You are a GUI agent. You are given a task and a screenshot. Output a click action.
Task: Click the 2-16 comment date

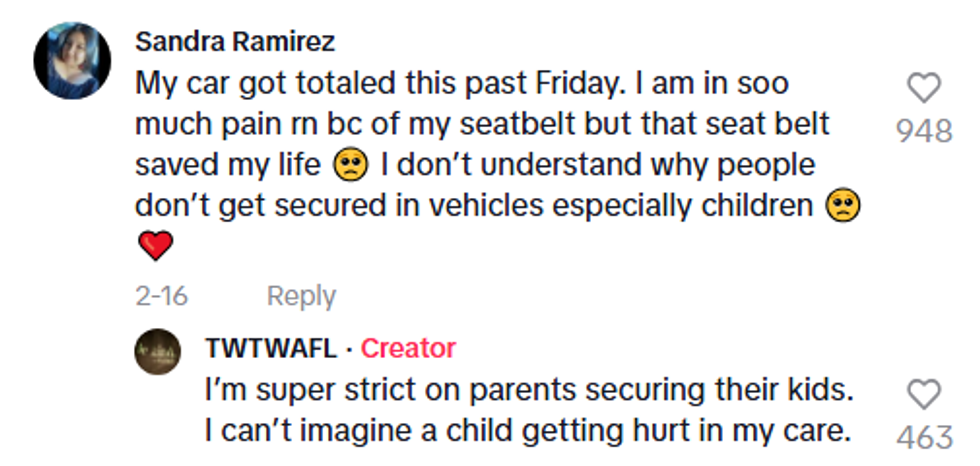coord(161,296)
